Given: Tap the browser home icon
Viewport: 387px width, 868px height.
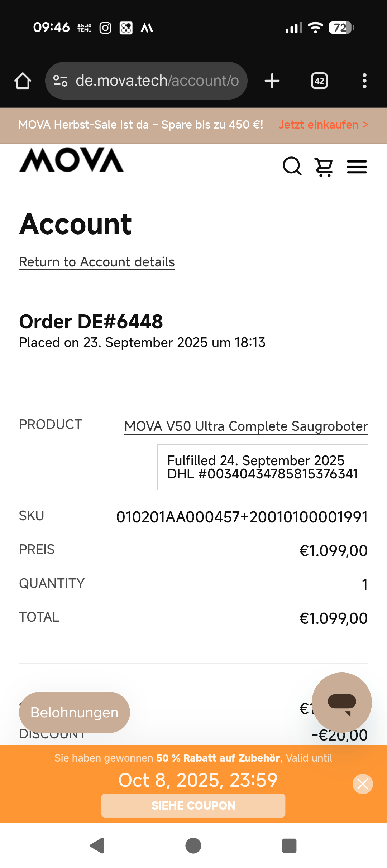Looking at the screenshot, I should coord(23,81).
